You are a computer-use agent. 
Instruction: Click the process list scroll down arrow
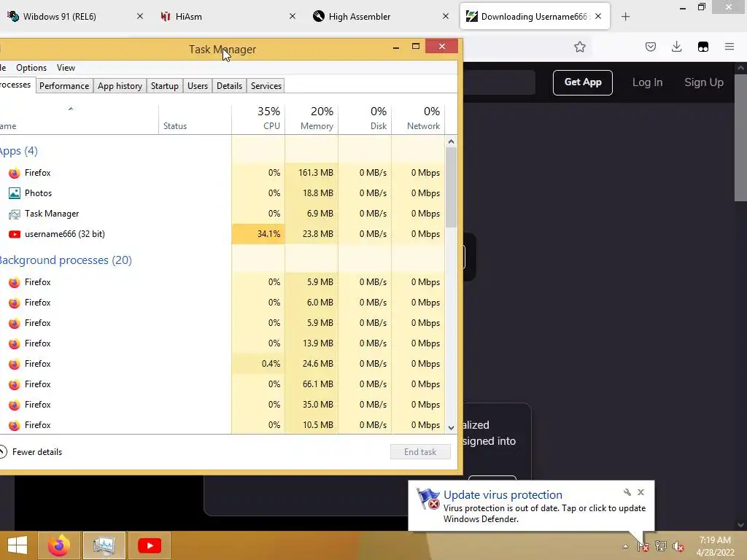coord(451,427)
